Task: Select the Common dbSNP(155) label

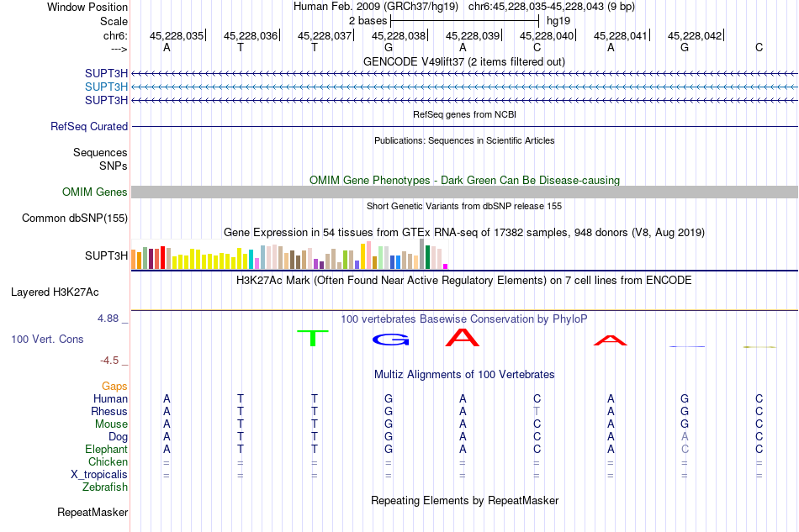Action: (x=74, y=218)
